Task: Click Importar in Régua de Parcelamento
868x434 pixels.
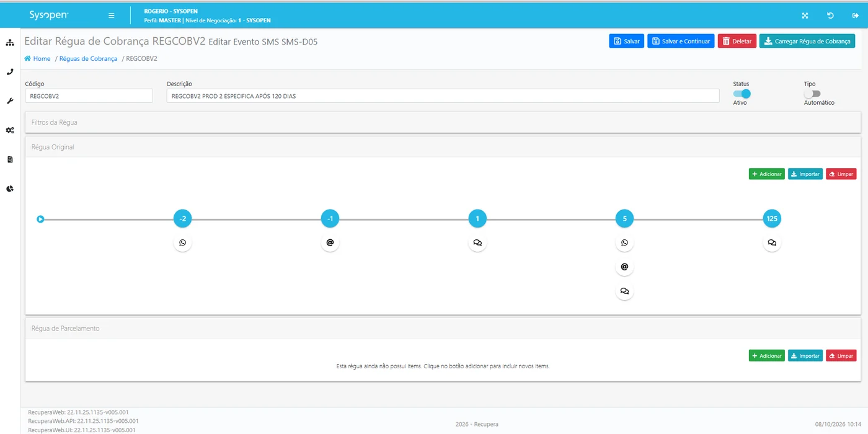Action: click(805, 356)
